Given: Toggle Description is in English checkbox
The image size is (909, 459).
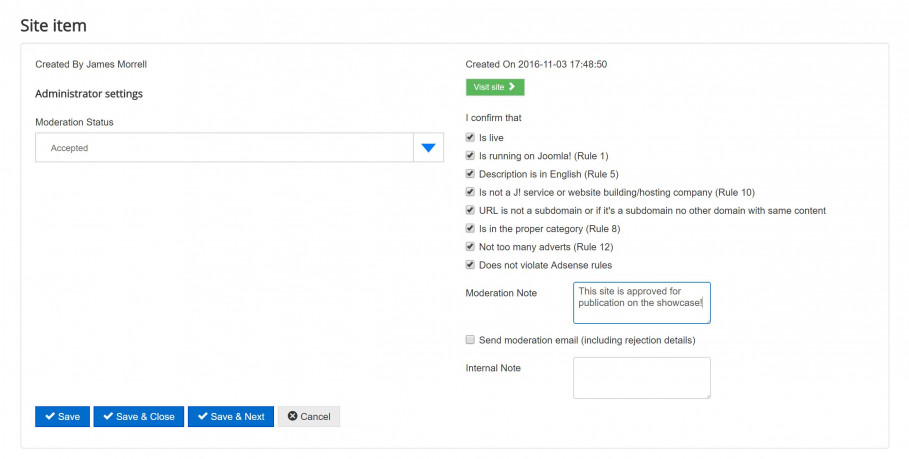Looking at the screenshot, I should (x=470, y=174).
